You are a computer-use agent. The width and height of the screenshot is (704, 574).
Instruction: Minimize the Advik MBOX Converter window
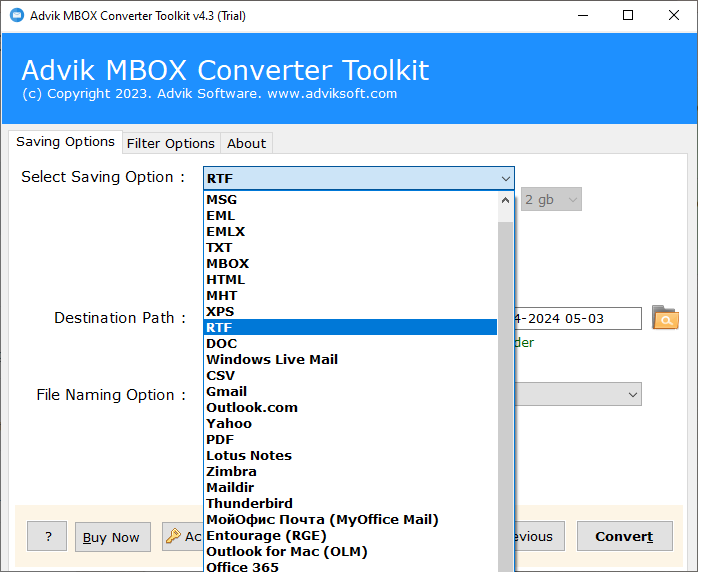(x=583, y=15)
